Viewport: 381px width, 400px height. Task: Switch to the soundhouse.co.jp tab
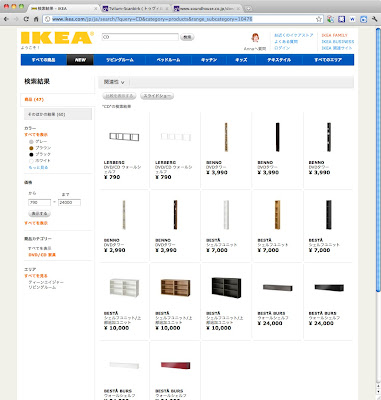tap(207, 8)
